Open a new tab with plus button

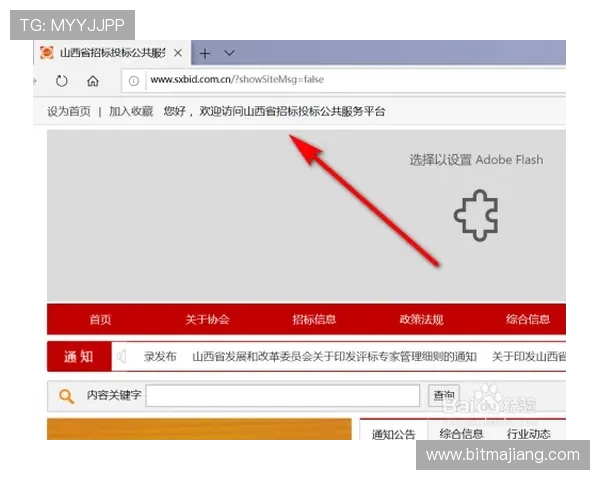205,53
